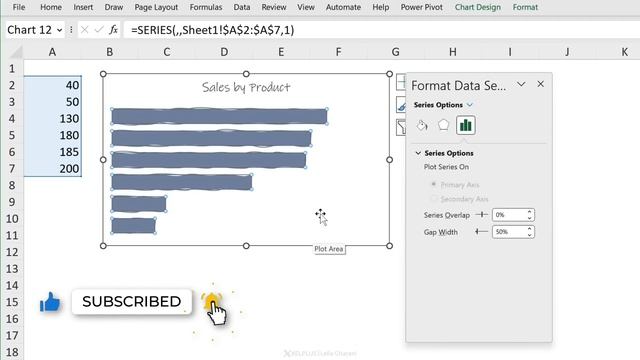Viewport: 640px width, 360px height.
Task: Open the Automate tab
Action: tap(343, 7)
